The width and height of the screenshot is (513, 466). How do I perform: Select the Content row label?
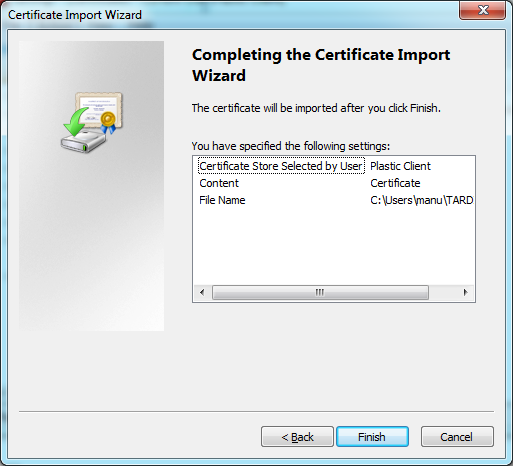coord(219,183)
